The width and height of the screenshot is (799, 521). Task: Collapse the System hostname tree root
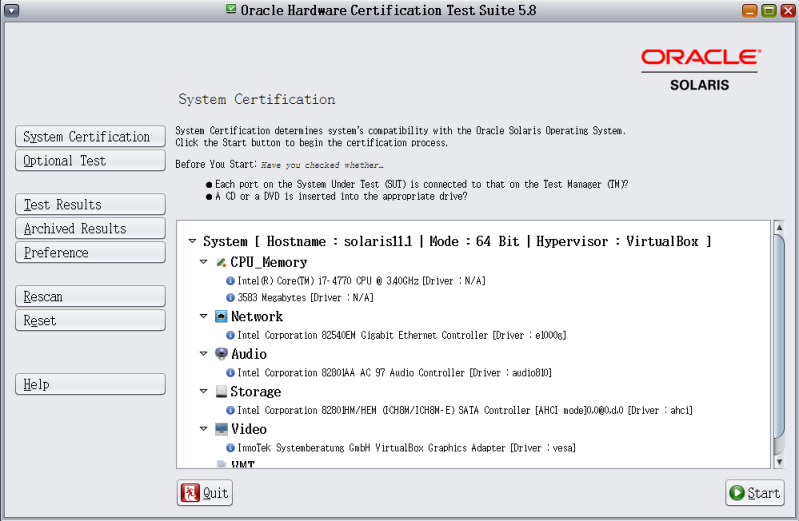(192, 241)
